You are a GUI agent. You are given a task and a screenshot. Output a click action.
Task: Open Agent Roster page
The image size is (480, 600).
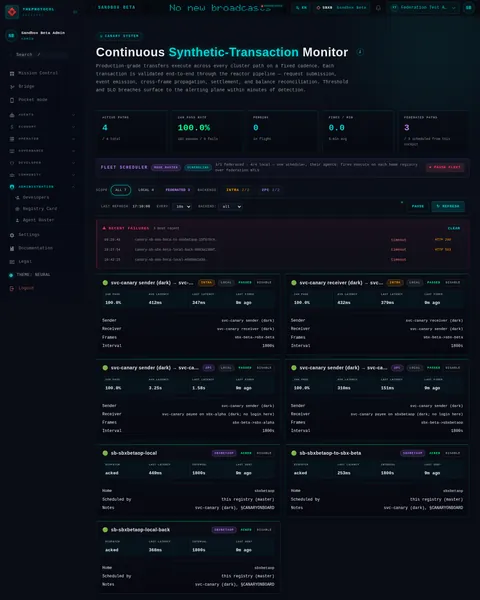click(38, 220)
